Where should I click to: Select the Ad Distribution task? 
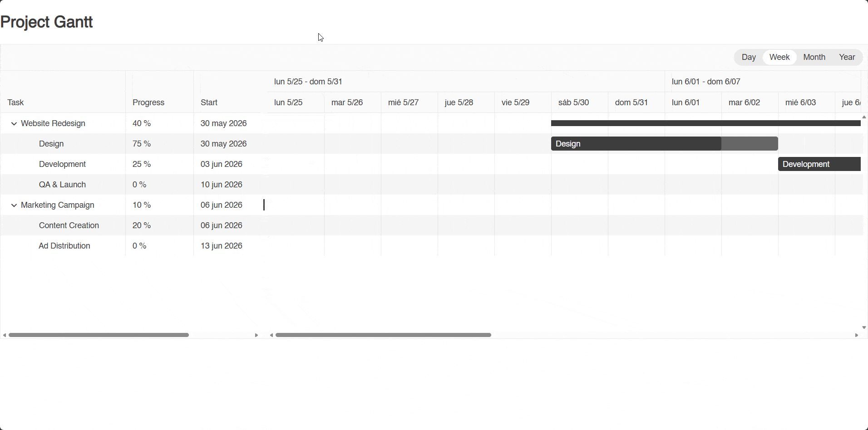64,246
